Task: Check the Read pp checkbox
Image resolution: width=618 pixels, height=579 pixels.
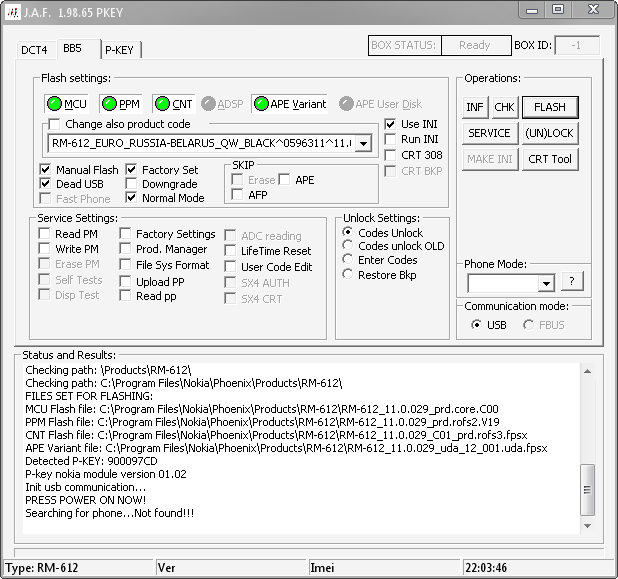Action: 125,296
